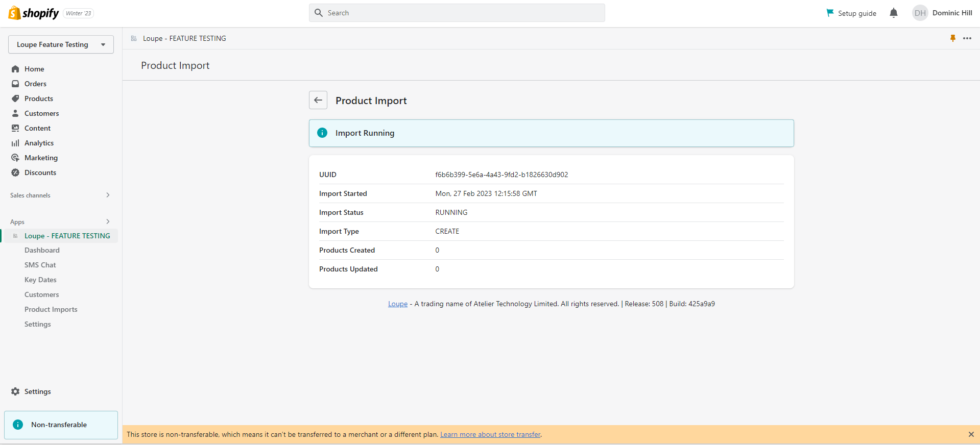Viewport: 980px width, 445px height.
Task: Click the Winter '23 edition badge
Action: click(78, 13)
